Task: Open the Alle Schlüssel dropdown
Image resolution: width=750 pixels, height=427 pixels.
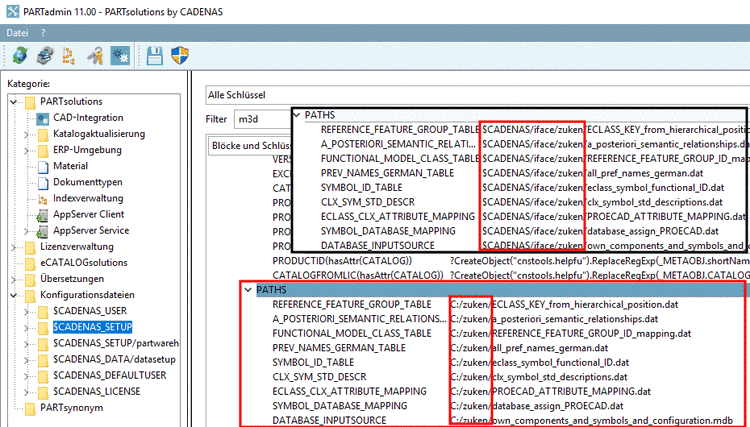Action: point(477,95)
